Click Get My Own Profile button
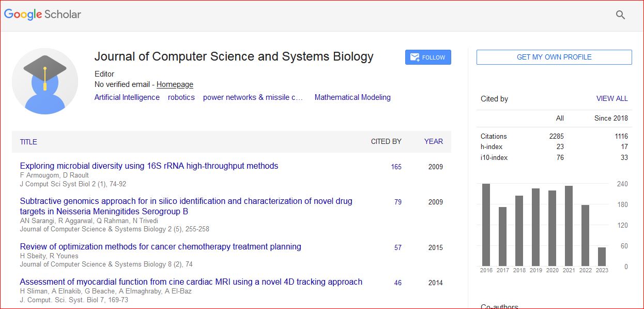Image resolution: width=644 pixels, height=309 pixels. tap(554, 57)
